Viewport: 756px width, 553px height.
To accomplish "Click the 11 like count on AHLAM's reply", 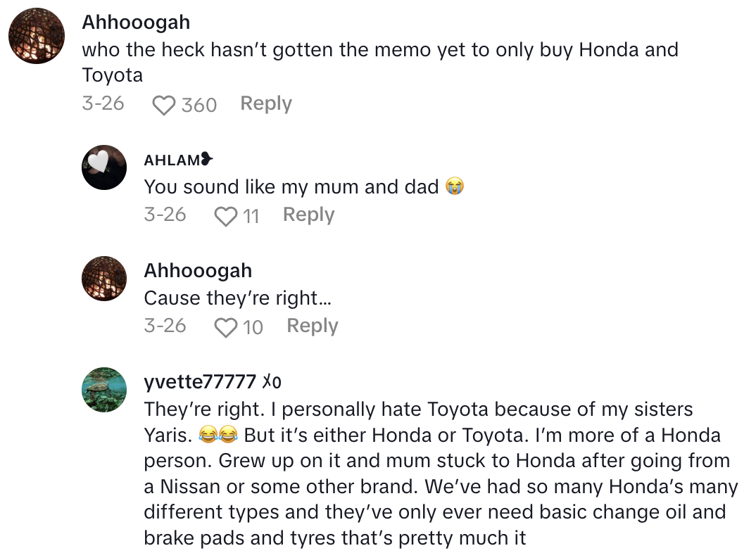I will [x=251, y=217].
